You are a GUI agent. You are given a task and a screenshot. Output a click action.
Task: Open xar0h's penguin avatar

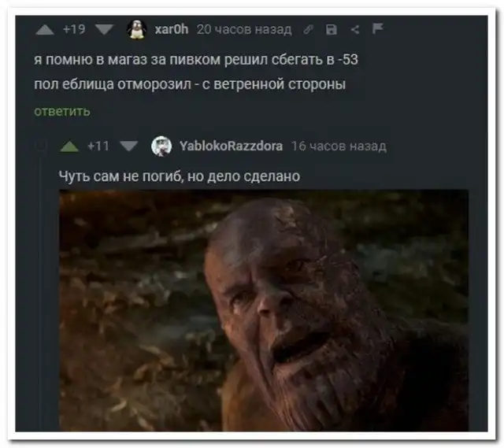[x=137, y=30]
